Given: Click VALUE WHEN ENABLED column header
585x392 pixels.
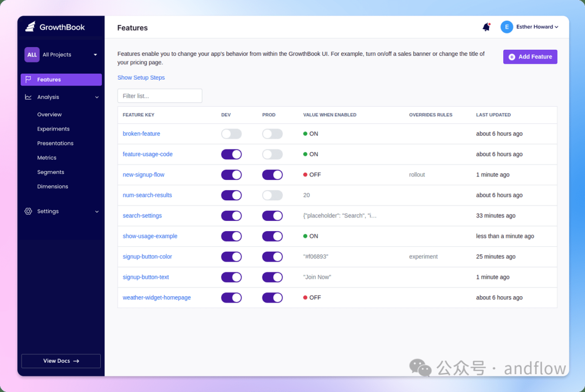Looking at the screenshot, I should pos(330,115).
